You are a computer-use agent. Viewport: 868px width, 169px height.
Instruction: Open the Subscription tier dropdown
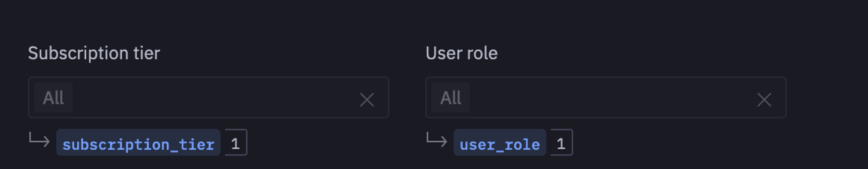click(208, 97)
